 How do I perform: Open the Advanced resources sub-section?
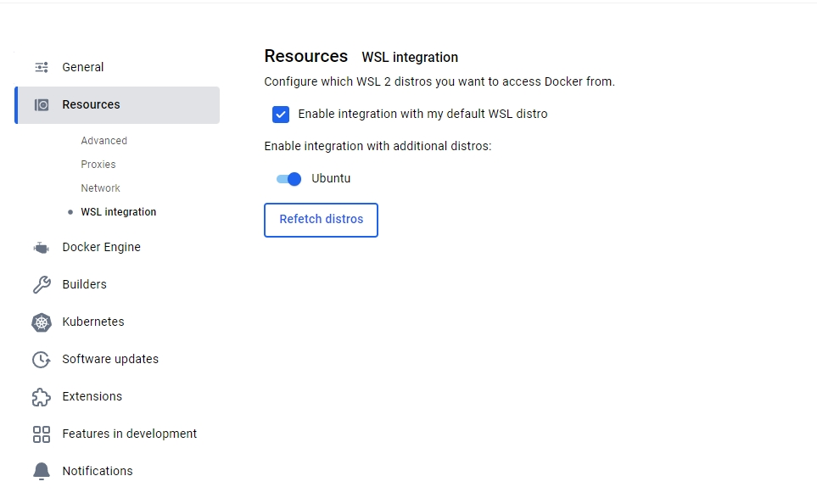tap(104, 141)
